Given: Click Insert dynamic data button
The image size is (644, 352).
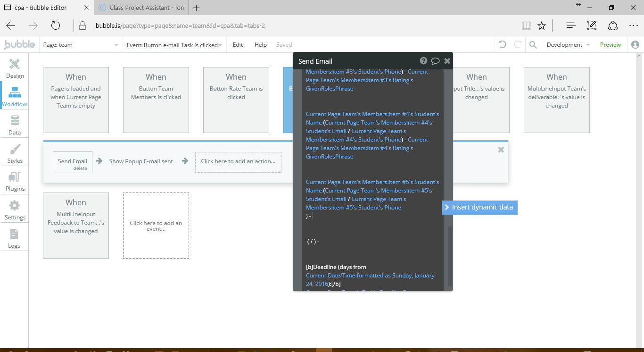Looking at the screenshot, I should click(x=480, y=207).
